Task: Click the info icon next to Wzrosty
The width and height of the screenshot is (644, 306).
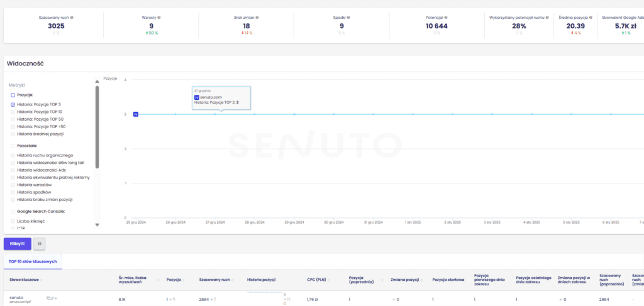Action: [x=159, y=18]
